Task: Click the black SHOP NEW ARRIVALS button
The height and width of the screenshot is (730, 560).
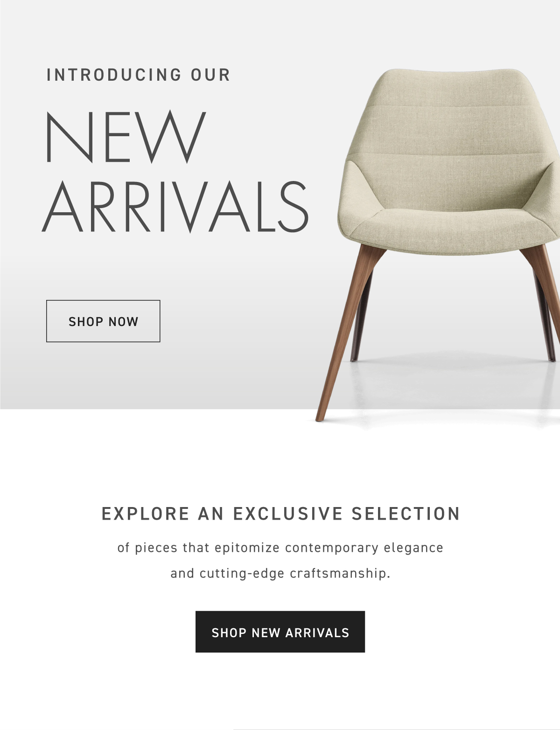Action: (280, 632)
